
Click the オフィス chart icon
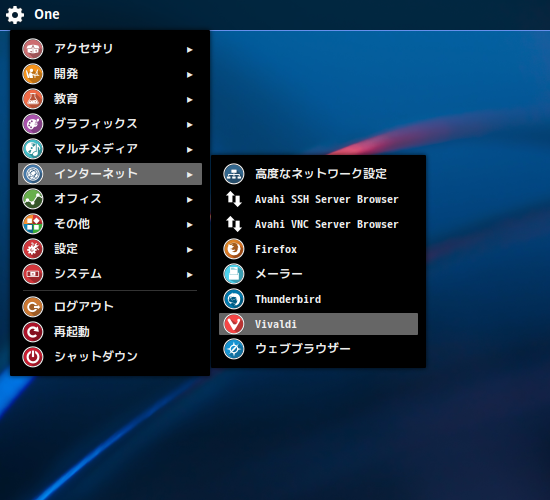(33, 199)
